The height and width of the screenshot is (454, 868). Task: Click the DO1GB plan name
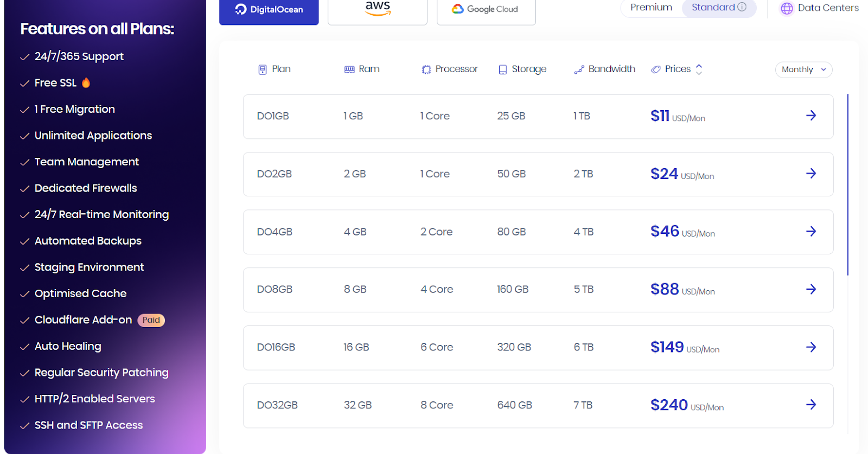click(273, 116)
